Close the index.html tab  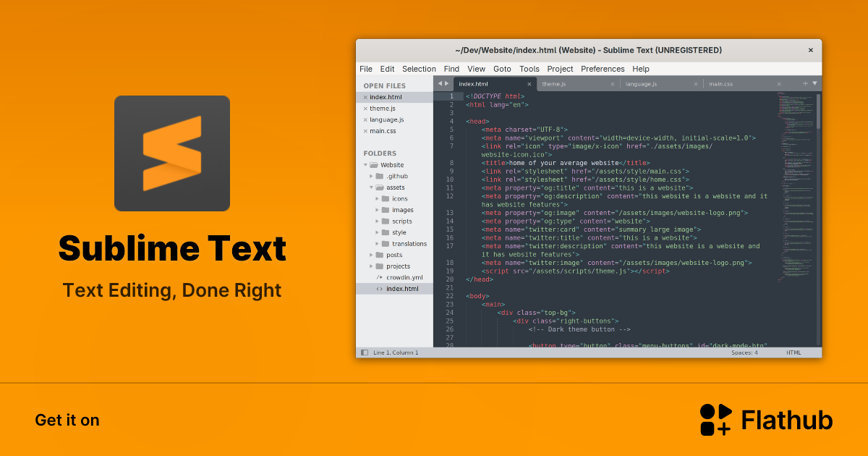tap(529, 84)
